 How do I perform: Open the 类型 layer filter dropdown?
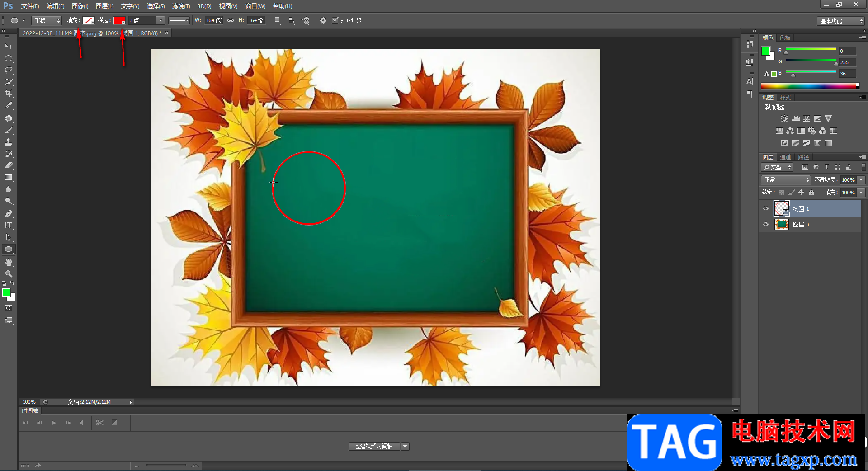[777, 167]
